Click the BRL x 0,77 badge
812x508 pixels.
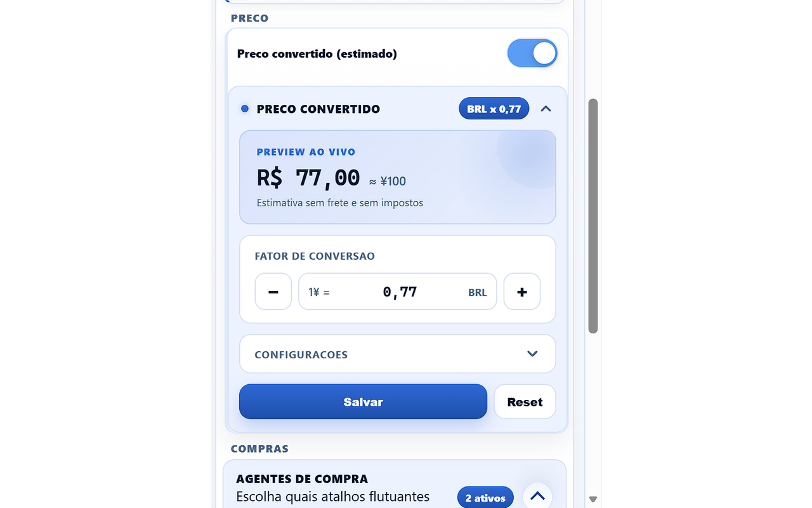tap(494, 109)
